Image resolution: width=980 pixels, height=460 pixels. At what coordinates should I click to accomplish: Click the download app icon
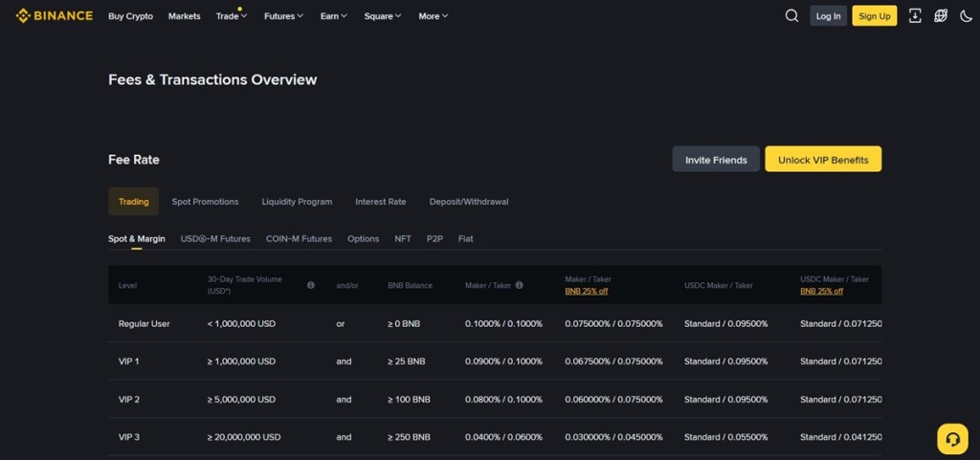(915, 15)
